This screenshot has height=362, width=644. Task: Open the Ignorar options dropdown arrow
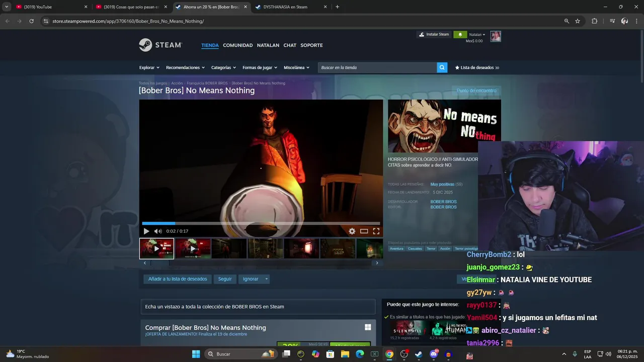(x=267, y=279)
